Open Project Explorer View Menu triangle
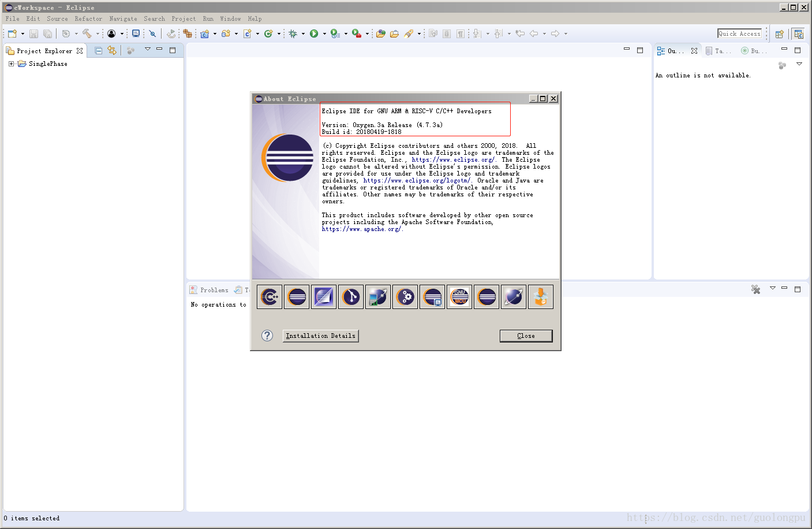This screenshot has height=529, width=812. click(148, 49)
